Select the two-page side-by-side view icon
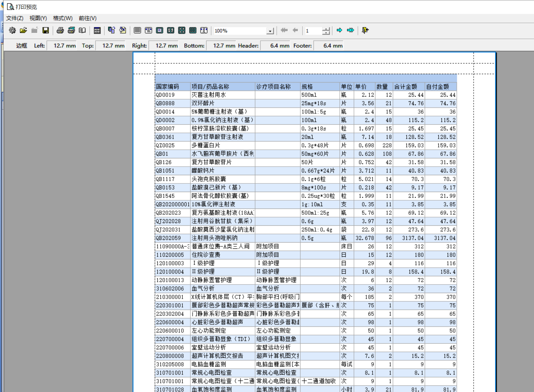The image size is (534, 392). [x=171, y=30]
